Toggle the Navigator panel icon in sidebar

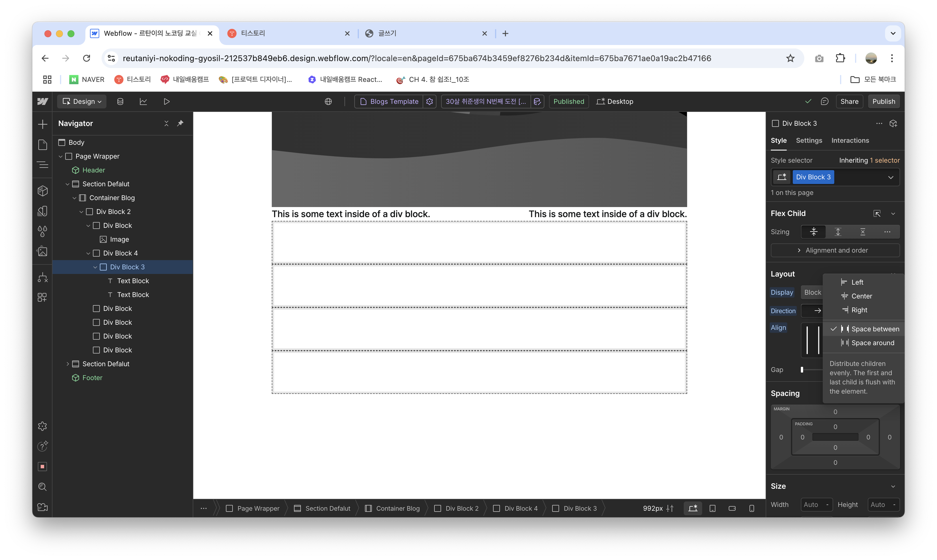(x=43, y=165)
